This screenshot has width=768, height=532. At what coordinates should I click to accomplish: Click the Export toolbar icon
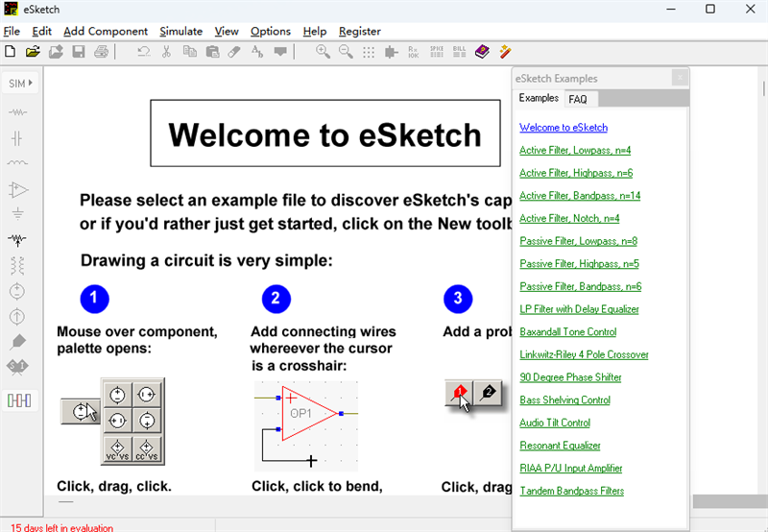pos(56,52)
